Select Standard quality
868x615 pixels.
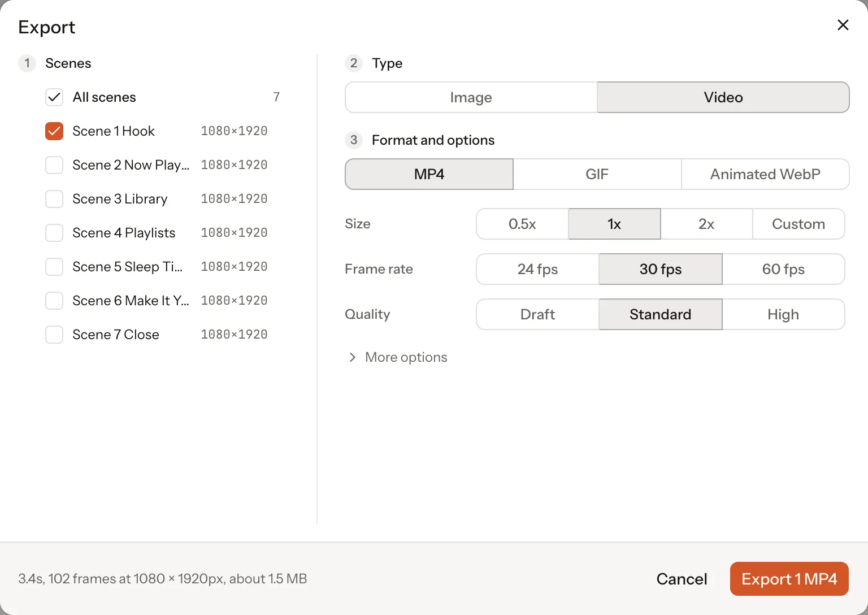coord(661,314)
